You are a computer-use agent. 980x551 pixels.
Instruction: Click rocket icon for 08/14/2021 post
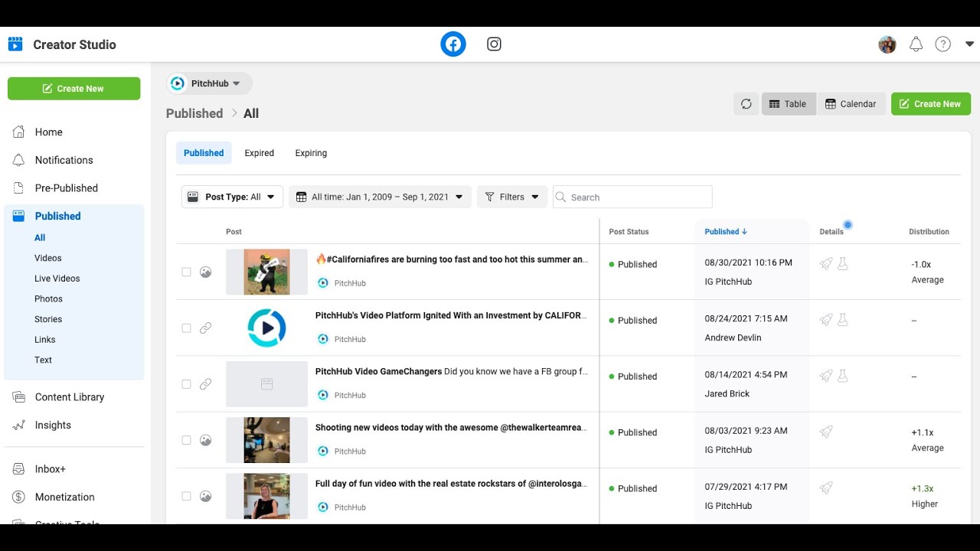(x=826, y=376)
